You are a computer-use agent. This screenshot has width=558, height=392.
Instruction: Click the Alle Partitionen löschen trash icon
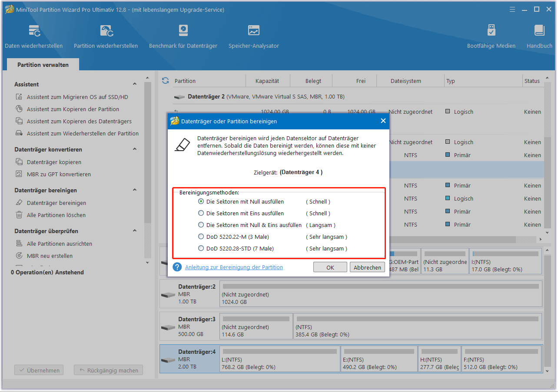tap(19, 215)
